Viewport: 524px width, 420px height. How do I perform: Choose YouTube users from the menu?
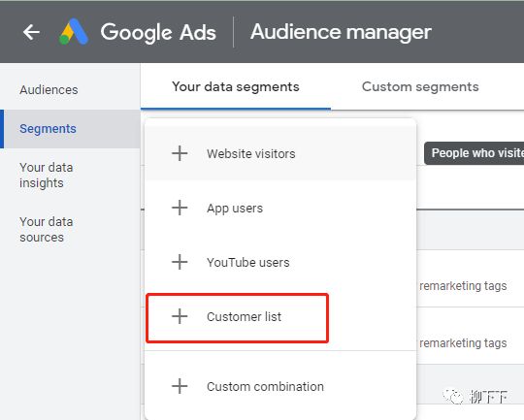[x=280, y=262]
